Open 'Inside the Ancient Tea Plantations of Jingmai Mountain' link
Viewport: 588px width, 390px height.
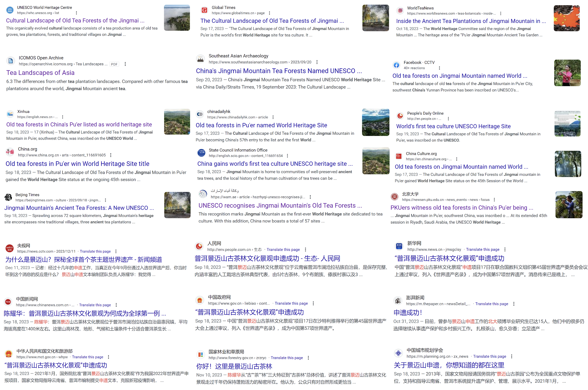471,21
